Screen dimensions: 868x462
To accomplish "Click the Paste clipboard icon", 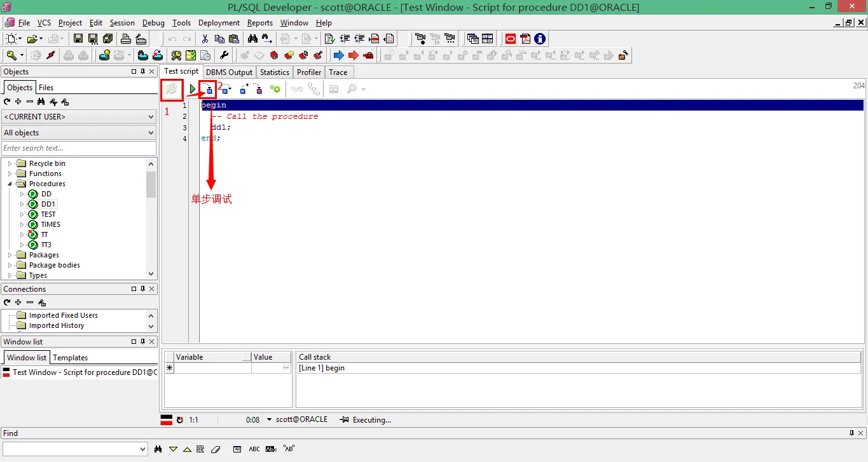I will 234,39.
